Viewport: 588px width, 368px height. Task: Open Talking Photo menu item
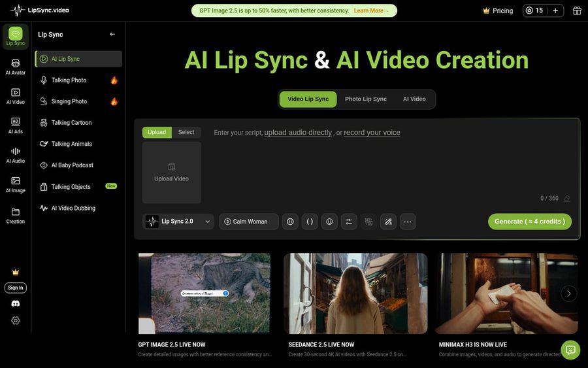click(x=79, y=80)
